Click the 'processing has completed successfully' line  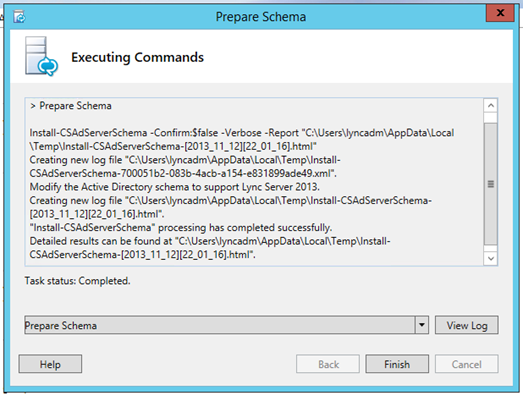point(181,228)
